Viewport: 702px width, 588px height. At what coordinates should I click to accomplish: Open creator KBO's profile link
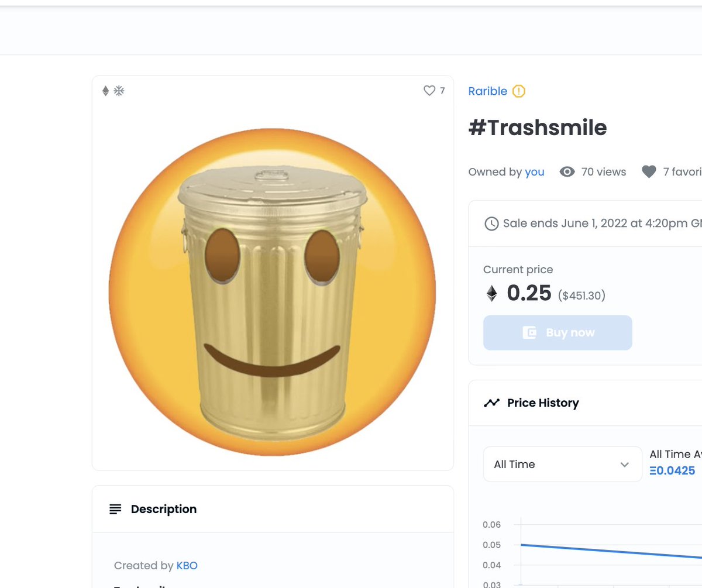(x=187, y=566)
